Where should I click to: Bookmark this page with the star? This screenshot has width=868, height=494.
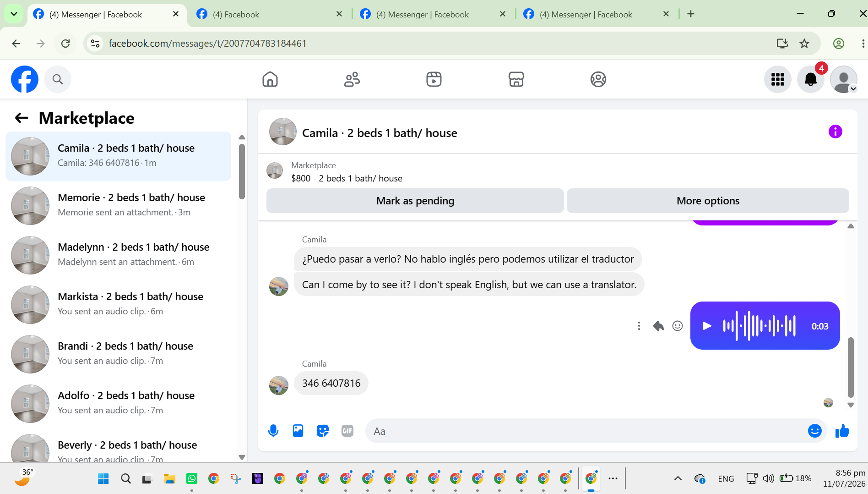point(804,44)
